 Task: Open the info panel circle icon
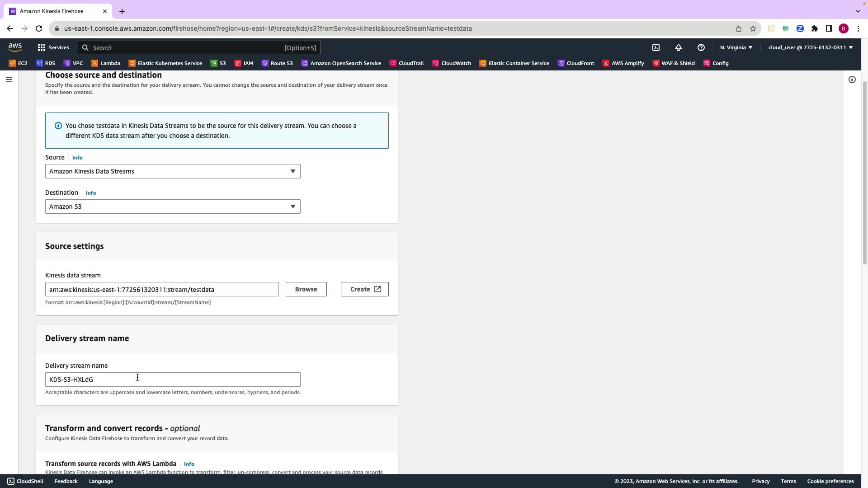(x=852, y=80)
